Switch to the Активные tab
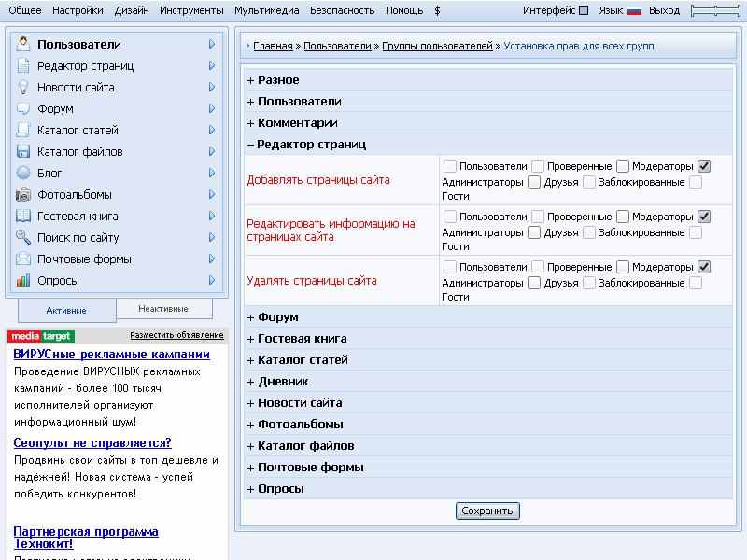Viewport: 747px width, 560px height. click(66, 311)
